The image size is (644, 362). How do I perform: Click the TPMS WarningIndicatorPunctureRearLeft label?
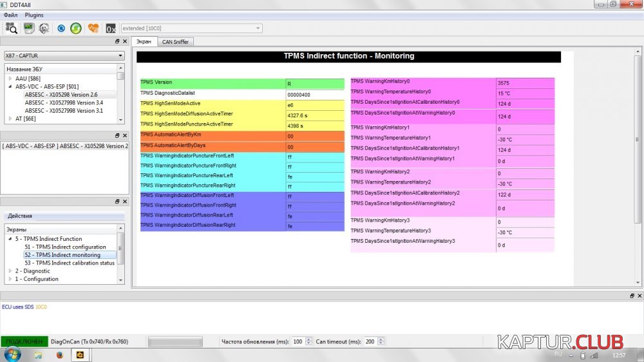(x=187, y=175)
